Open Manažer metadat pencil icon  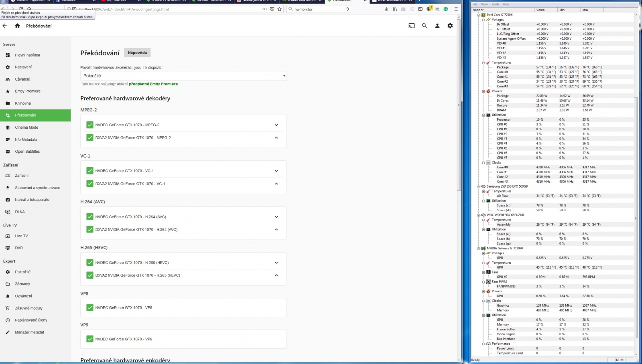pos(8,332)
